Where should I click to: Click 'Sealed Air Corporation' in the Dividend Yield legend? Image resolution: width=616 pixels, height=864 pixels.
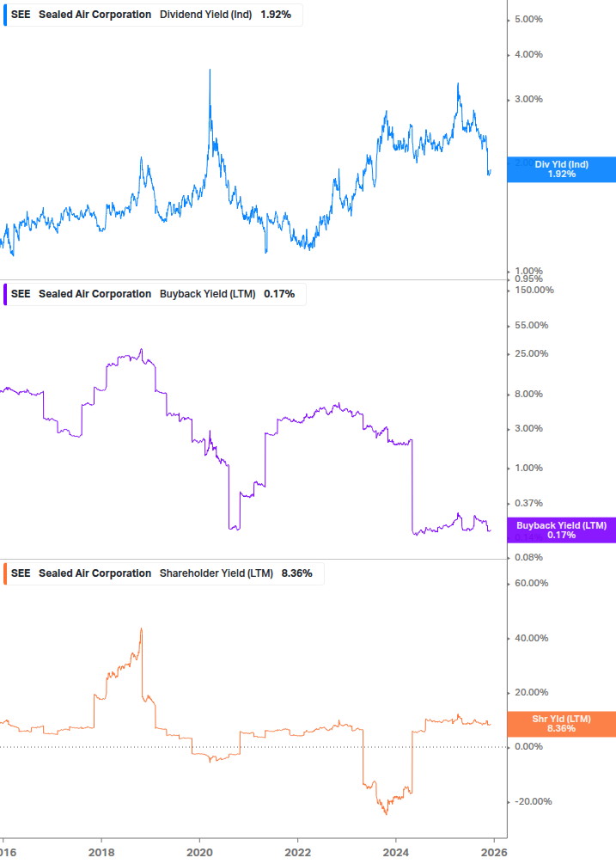point(95,15)
